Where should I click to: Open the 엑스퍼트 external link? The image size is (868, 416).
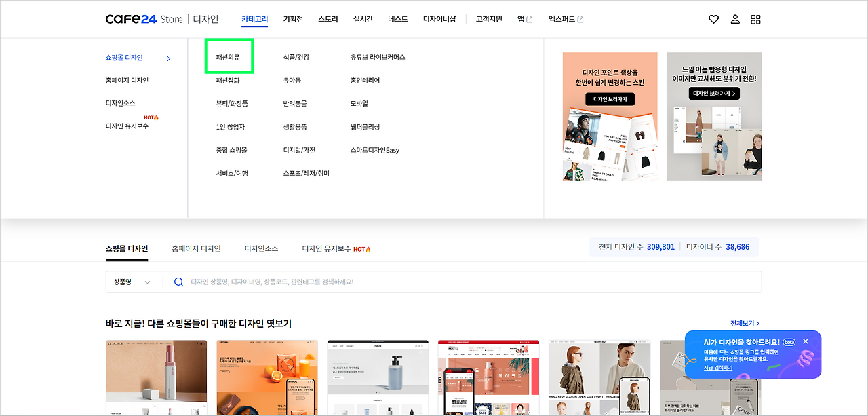click(566, 19)
